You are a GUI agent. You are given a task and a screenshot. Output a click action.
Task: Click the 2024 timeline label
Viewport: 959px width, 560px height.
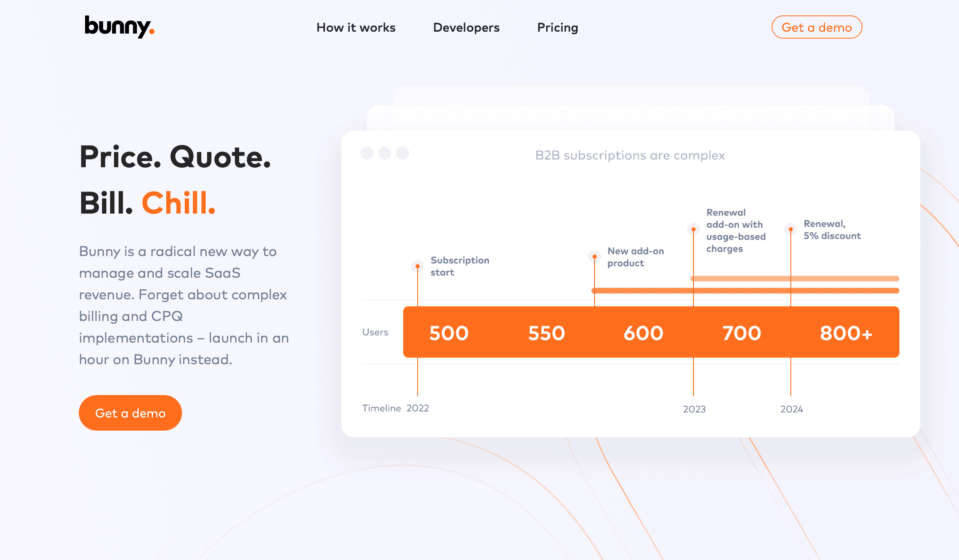tap(792, 409)
